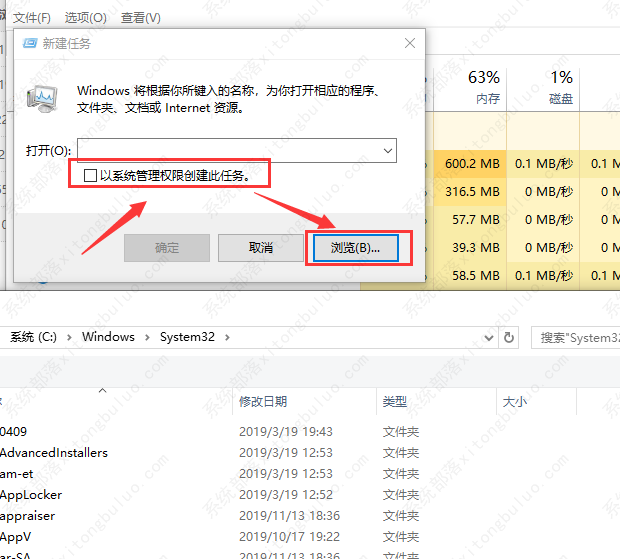This screenshot has width=620, height=559.
Task: Click the sort arrow above the name column
Action: tap(102, 391)
